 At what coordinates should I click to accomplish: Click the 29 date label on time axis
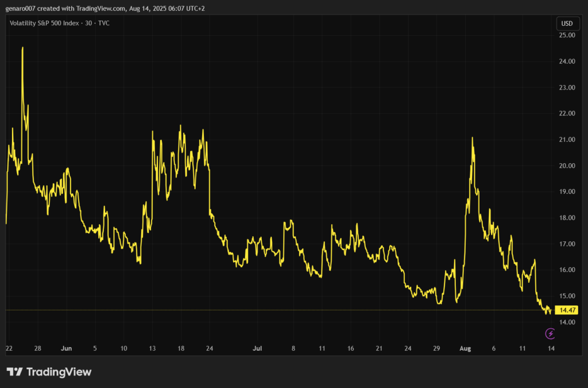click(436, 349)
